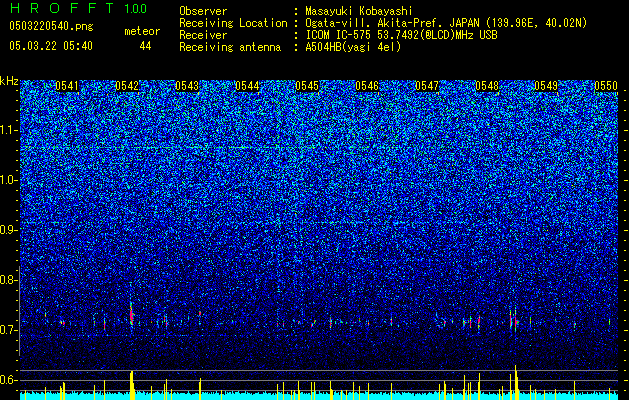Click the meteor count value 44
Screen dimensions: 629x400
tap(145, 46)
